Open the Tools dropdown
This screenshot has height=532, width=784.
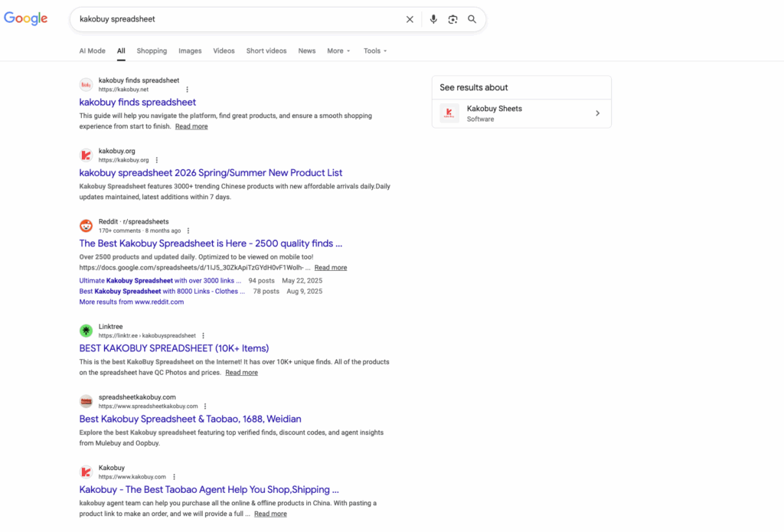click(374, 51)
